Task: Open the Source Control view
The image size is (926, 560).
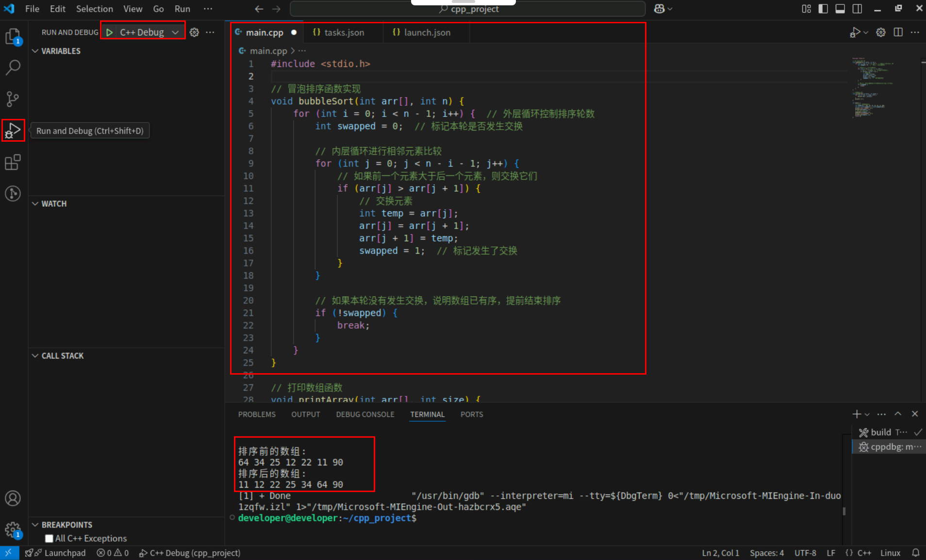Action: pos(13,99)
